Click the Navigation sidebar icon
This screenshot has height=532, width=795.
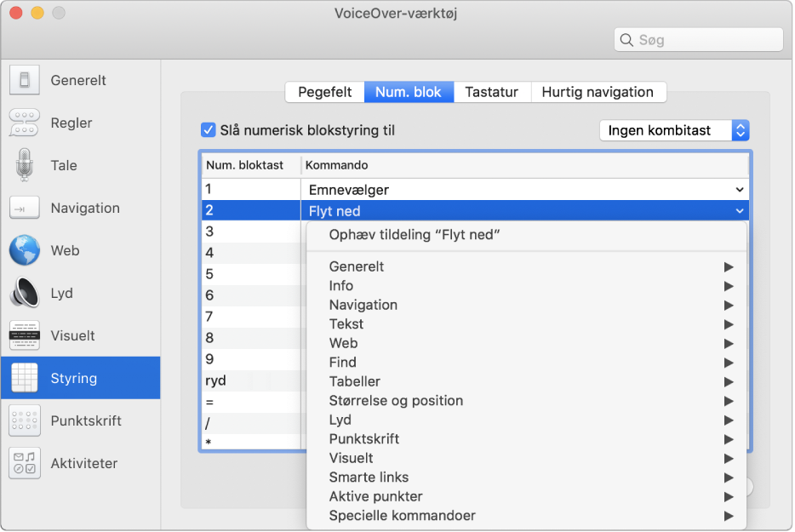tap(25, 209)
